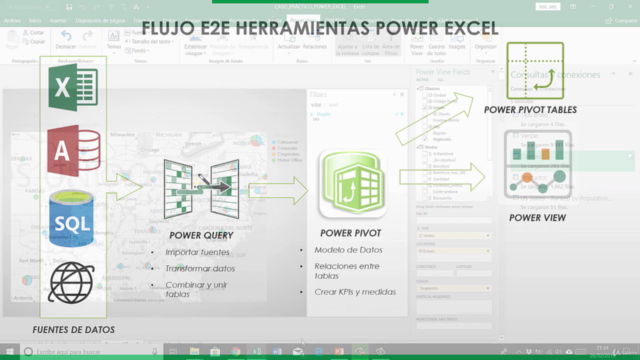This screenshot has height=360, width=640.
Task: Click the Actualizar refresh button
Action: pyautogui.click(x=289, y=42)
